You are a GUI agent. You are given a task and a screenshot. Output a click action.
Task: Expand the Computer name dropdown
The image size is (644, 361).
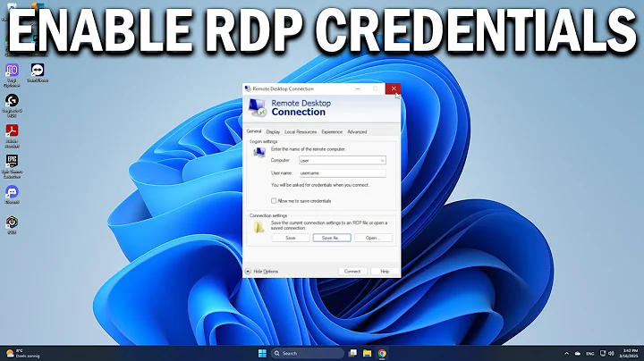coord(382,161)
